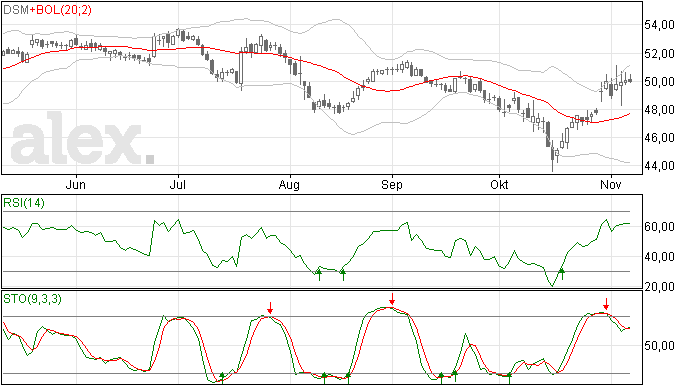Click red sell arrow above September stochastic peak
This screenshot has height=387, width=690.
point(392,299)
